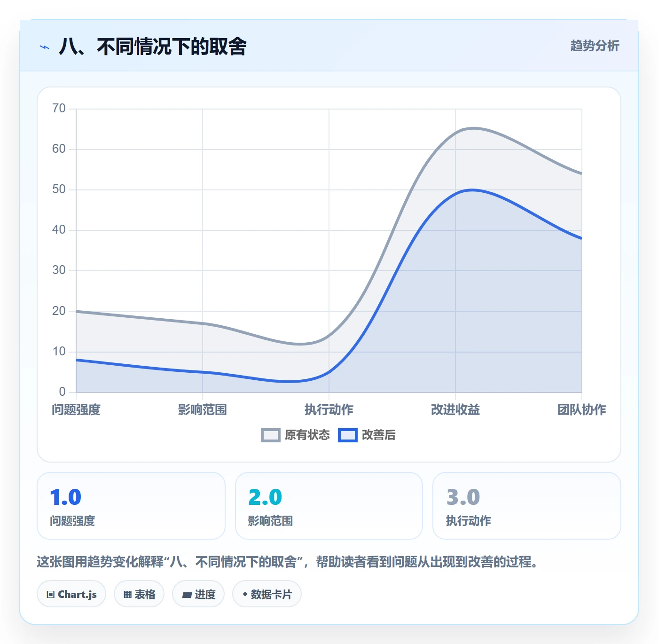Click the 影响范围 x-axis label
Image resolution: width=658 pixels, height=644 pixels.
point(203,409)
